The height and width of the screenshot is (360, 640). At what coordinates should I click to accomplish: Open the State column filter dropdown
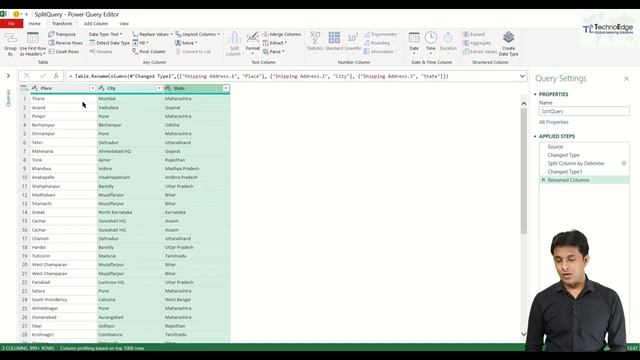226,88
